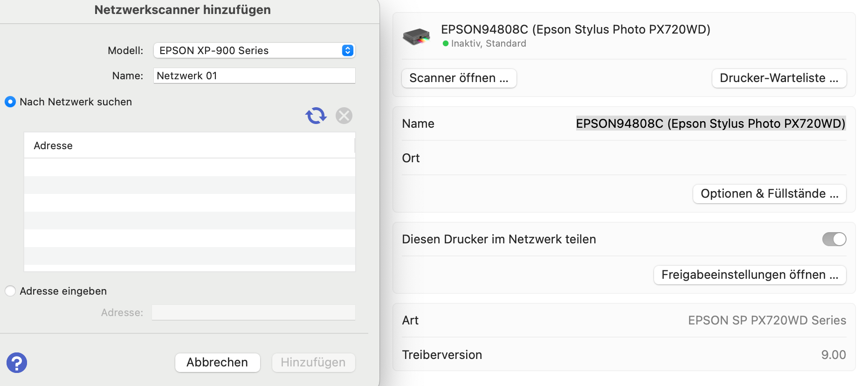
Task: Select the Nach Netzwerk suchen radio option
Action: [10, 102]
